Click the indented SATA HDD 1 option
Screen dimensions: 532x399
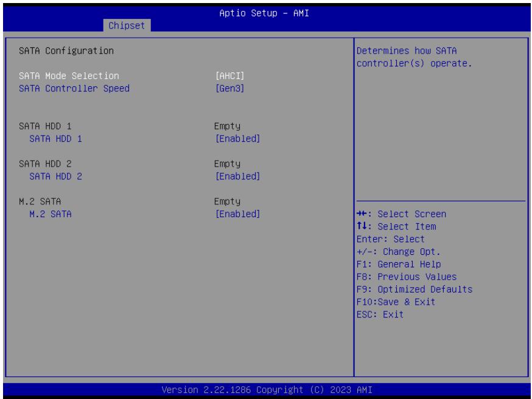point(55,138)
